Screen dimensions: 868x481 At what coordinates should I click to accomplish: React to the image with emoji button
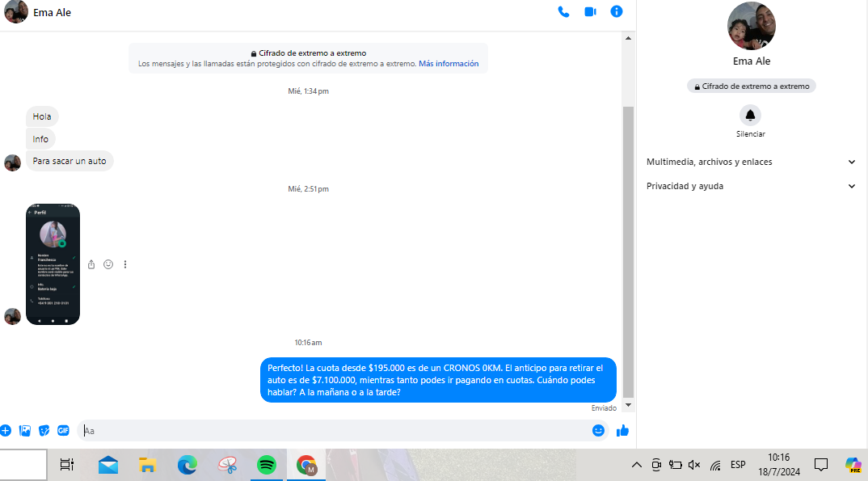[108, 264]
